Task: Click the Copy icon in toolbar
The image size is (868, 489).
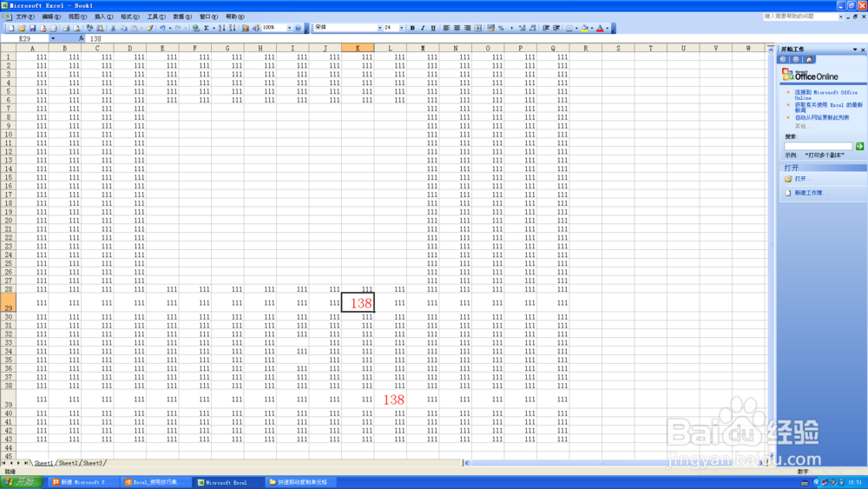Action: 123,28
